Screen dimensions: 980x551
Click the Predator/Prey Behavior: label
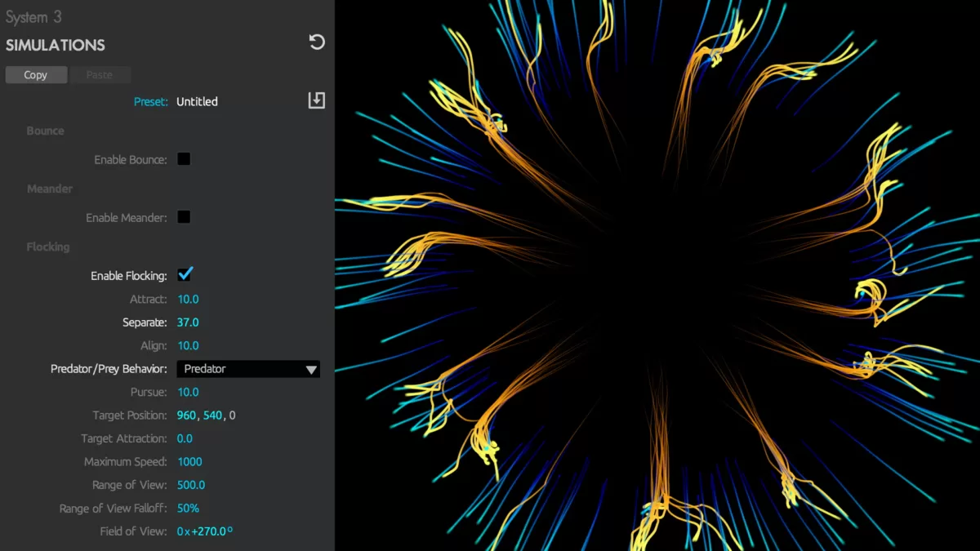(x=109, y=369)
